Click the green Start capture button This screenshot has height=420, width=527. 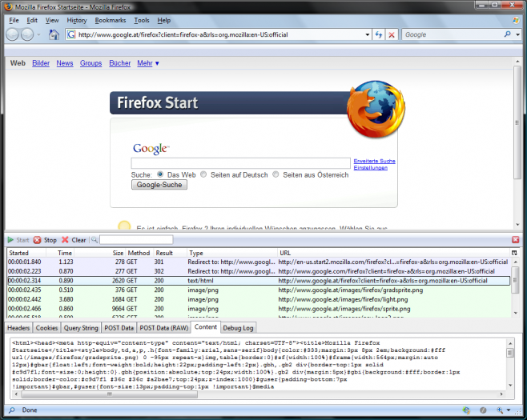[x=18, y=240]
